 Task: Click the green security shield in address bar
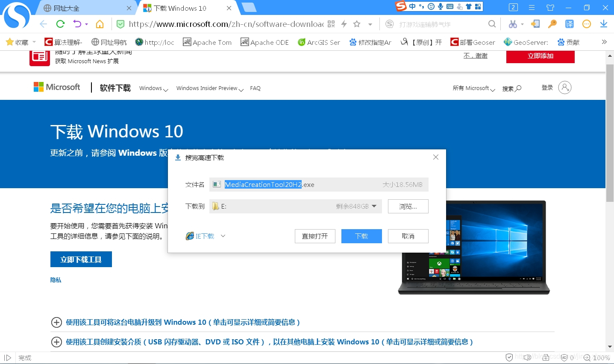(120, 24)
